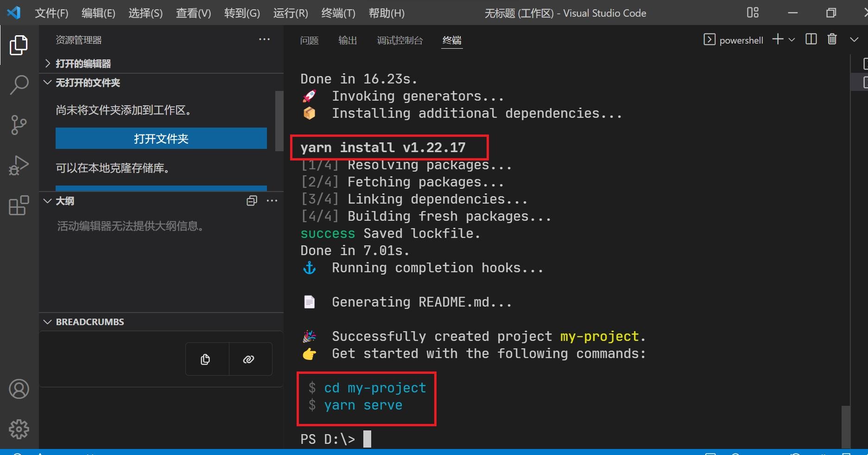Expand the 打开的编辑器 section
The height and width of the screenshot is (455, 868).
[47, 63]
